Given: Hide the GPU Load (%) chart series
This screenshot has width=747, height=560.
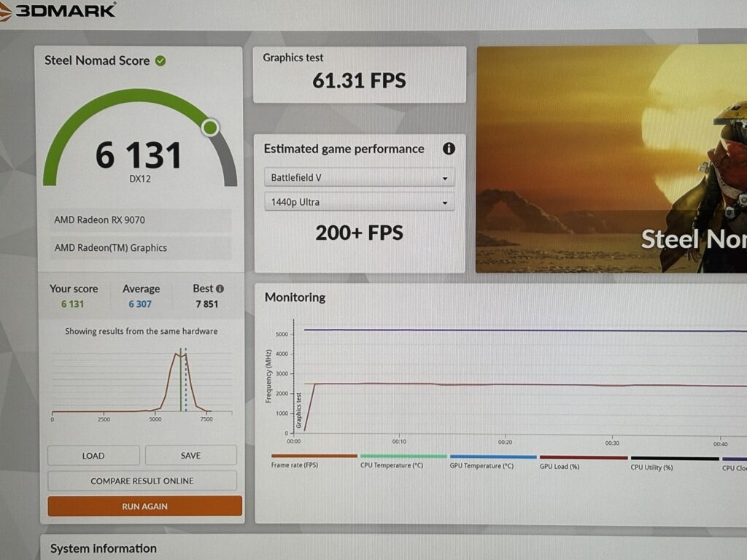Looking at the screenshot, I should click(x=560, y=466).
